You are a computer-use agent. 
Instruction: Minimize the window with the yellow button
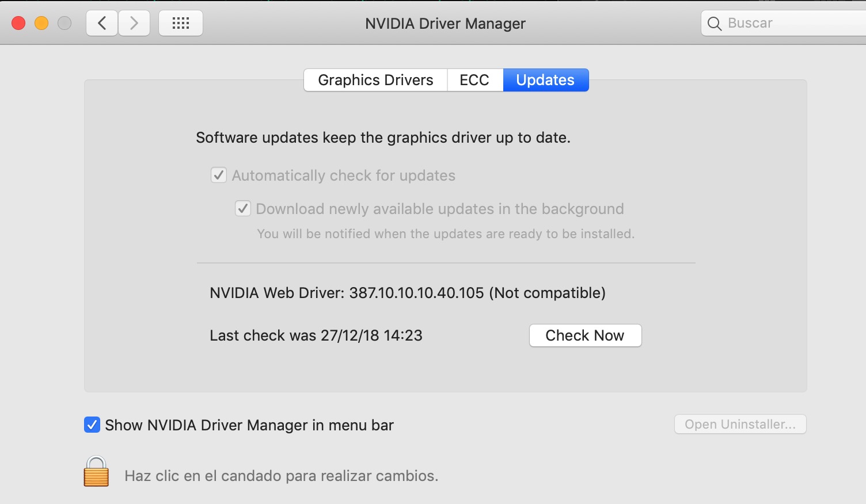click(x=41, y=23)
